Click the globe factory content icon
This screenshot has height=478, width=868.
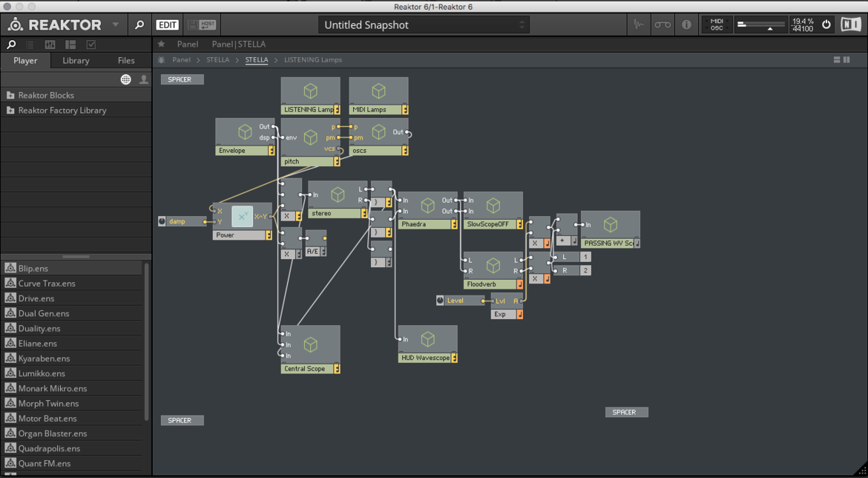coord(126,79)
